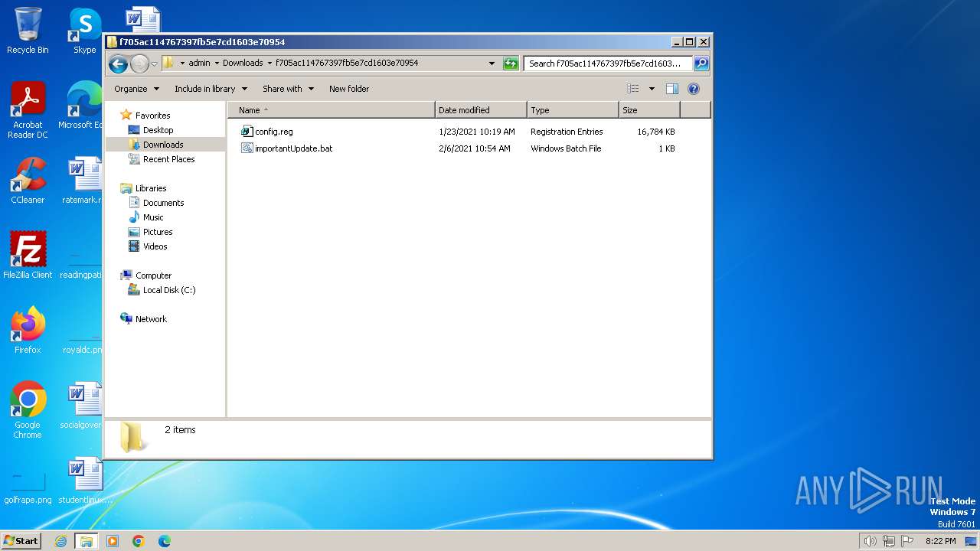Select Recent Places in navigation pane

point(168,159)
